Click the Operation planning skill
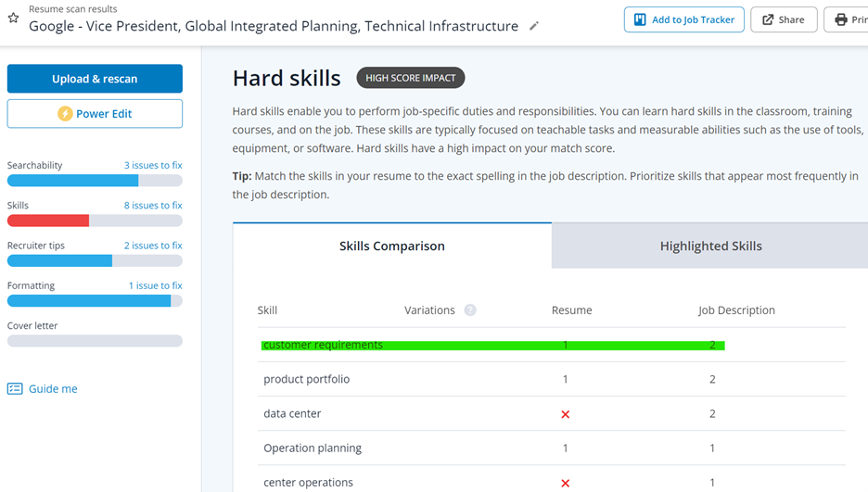 click(313, 448)
